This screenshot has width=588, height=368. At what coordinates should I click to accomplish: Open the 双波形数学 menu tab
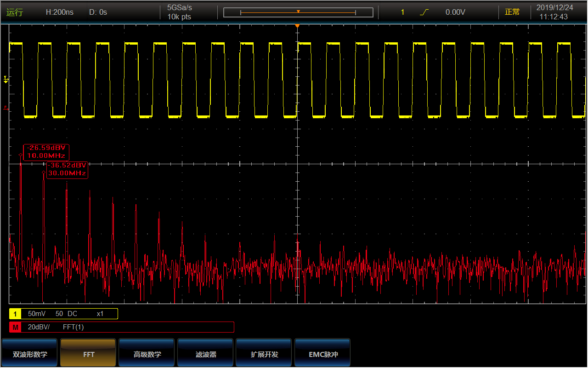coord(30,354)
